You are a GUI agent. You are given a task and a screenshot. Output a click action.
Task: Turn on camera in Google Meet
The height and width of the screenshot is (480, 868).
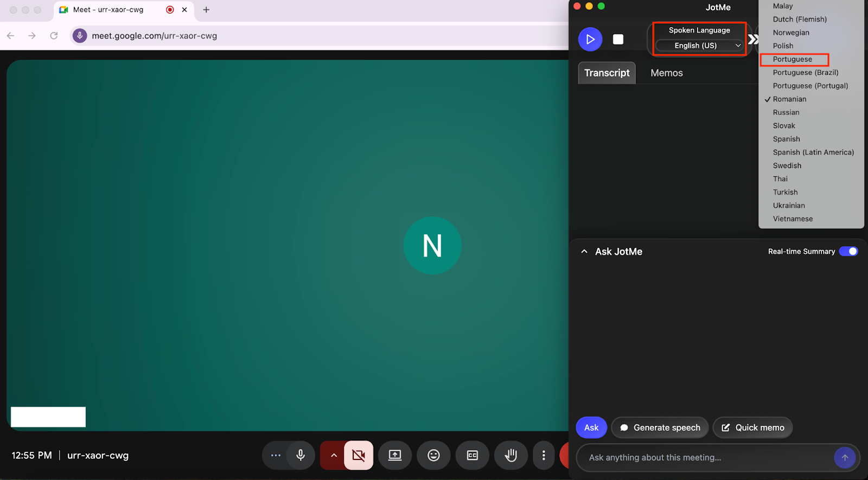[359, 455]
